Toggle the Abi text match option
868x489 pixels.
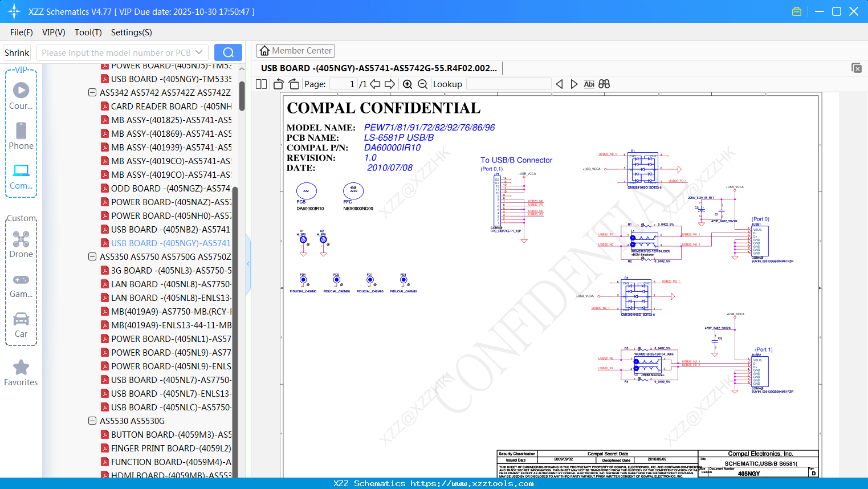click(x=589, y=84)
